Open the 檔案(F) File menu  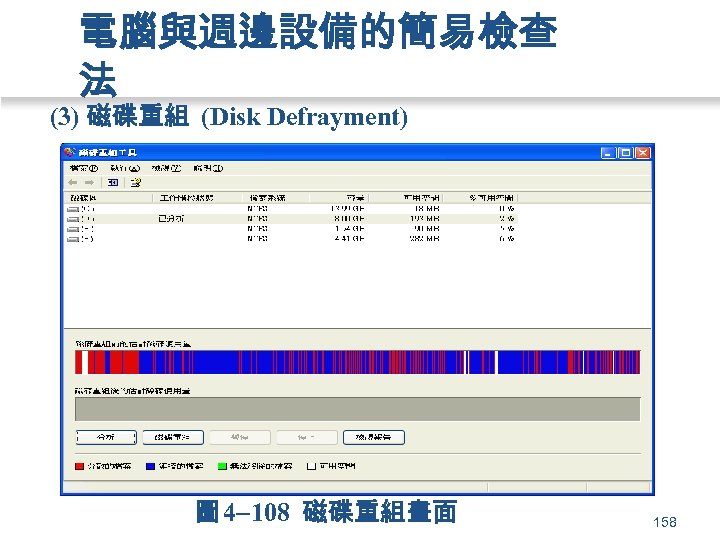(84, 168)
